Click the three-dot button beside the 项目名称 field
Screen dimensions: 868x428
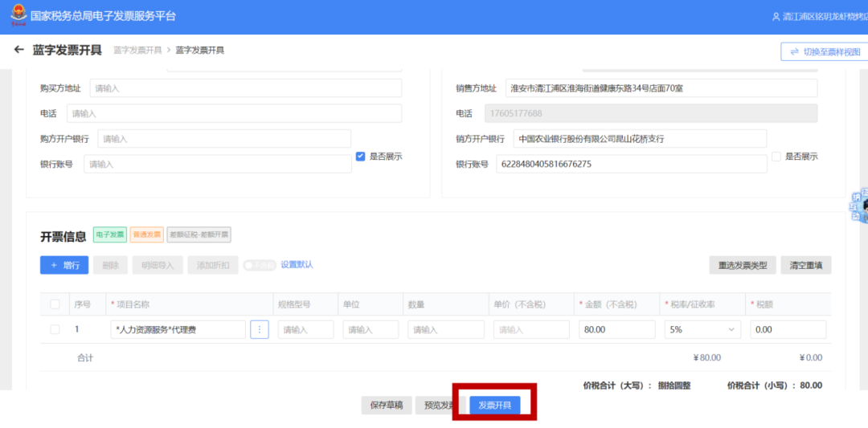(x=259, y=329)
